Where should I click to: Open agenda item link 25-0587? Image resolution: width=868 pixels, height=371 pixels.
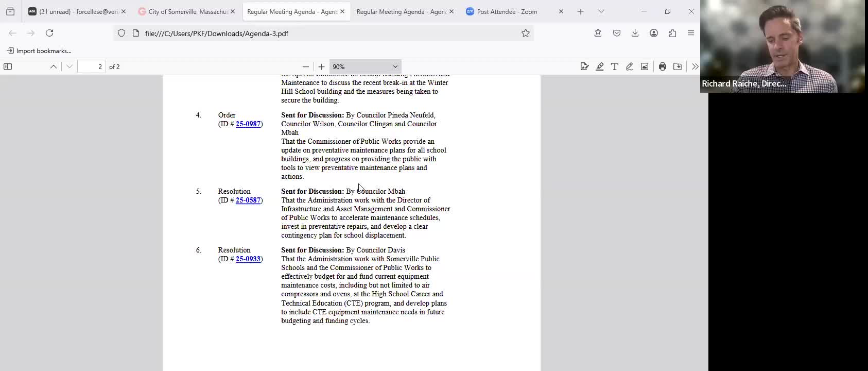point(248,200)
